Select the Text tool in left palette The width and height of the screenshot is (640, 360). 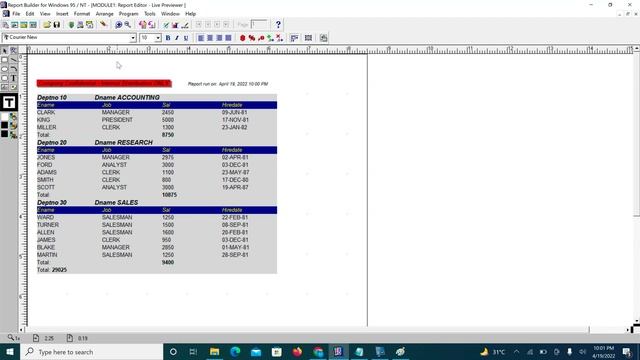[13, 78]
